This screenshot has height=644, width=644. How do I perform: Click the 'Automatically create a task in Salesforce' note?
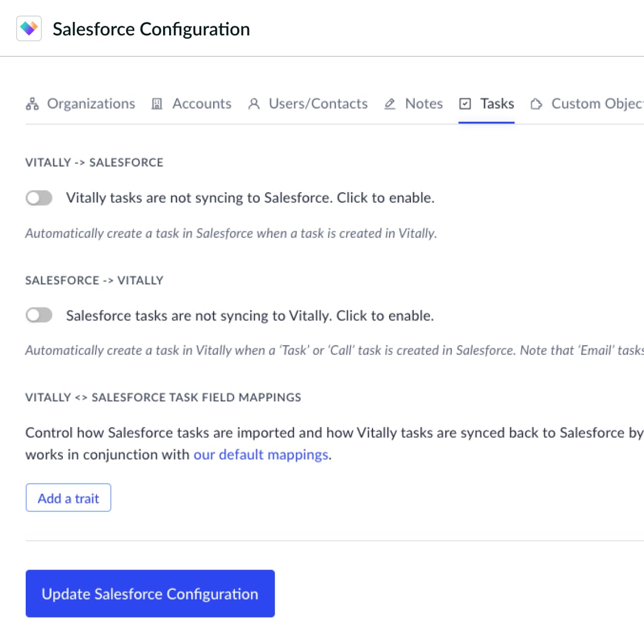[x=231, y=233]
